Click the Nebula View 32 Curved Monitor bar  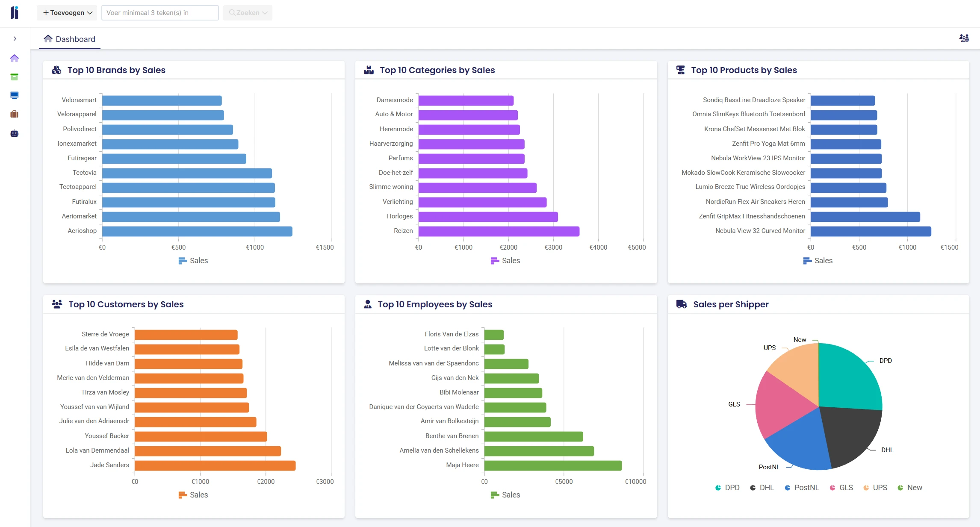[871, 231]
